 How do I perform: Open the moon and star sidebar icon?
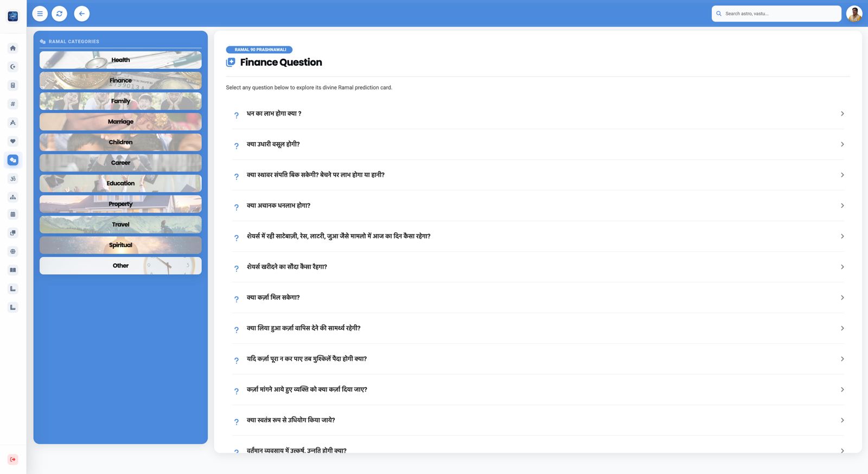(x=13, y=67)
